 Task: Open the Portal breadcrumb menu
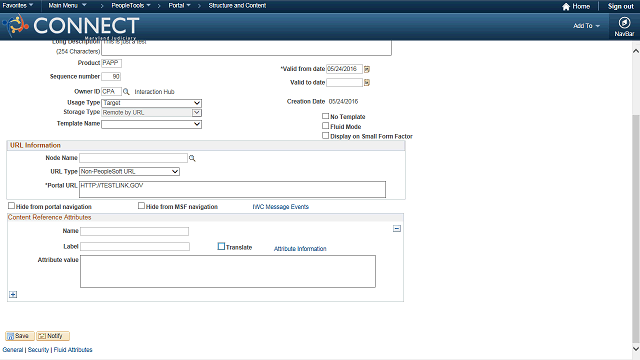tap(180, 6)
